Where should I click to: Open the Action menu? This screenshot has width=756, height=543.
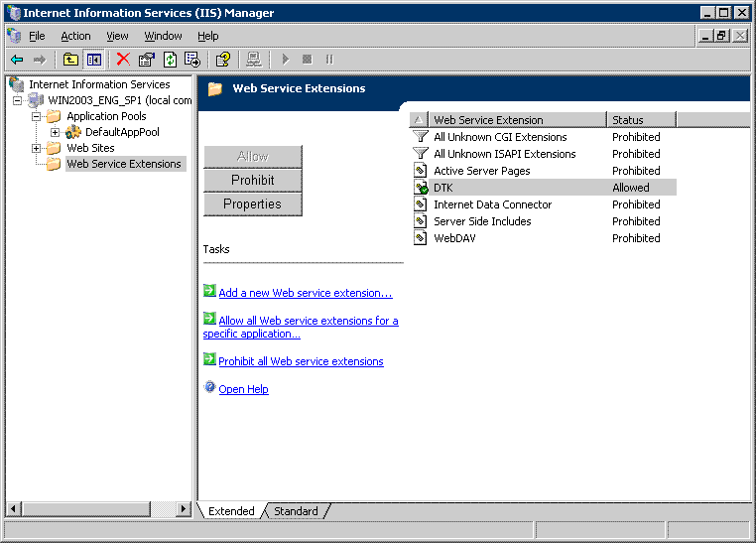pos(75,36)
